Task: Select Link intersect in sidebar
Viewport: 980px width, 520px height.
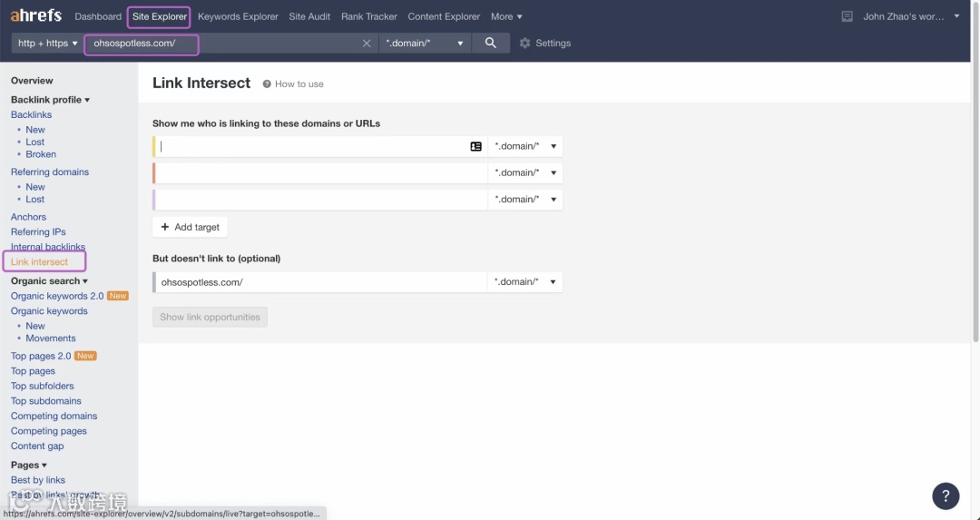Action: pos(39,262)
